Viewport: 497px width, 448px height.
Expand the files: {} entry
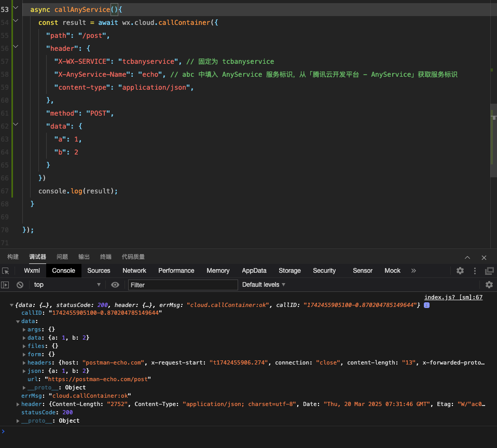pyautogui.click(x=24, y=346)
